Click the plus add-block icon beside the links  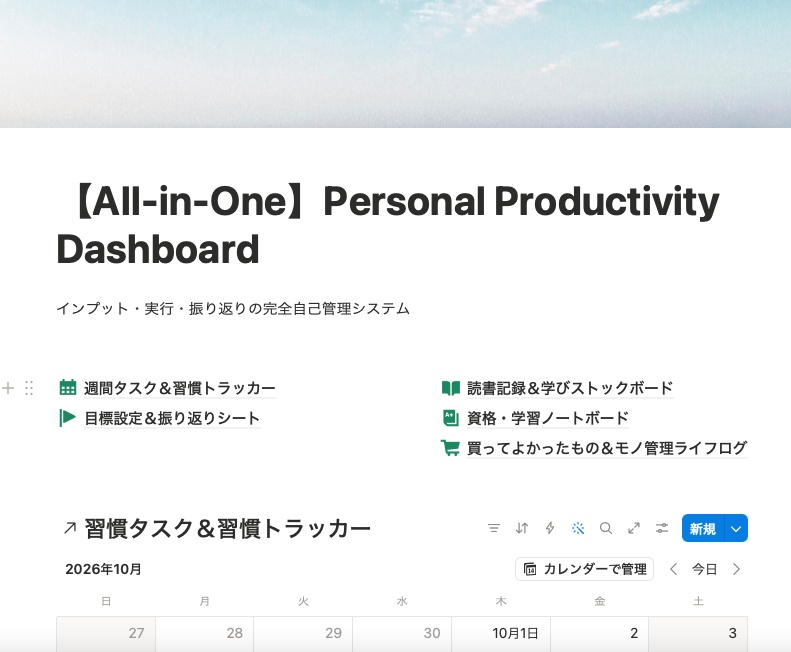tap(8, 388)
